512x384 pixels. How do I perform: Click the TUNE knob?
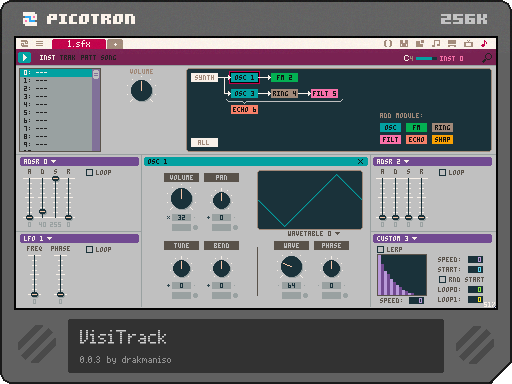[181, 268]
